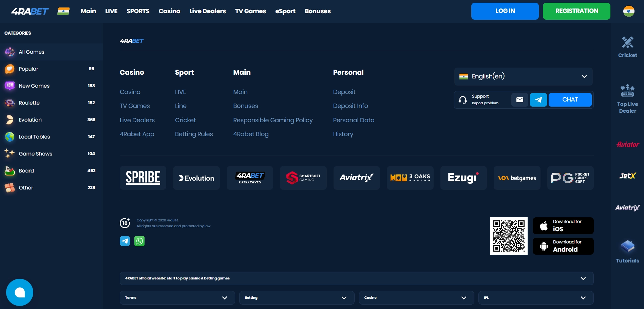Image resolution: width=644 pixels, height=309 pixels.
Task: Open SPORTS in top navigation
Action: click(138, 11)
